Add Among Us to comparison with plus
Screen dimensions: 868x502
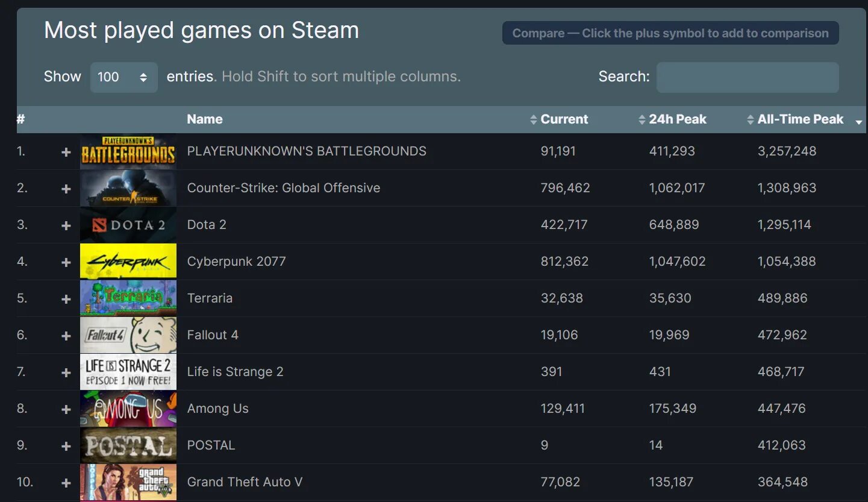click(66, 410)
